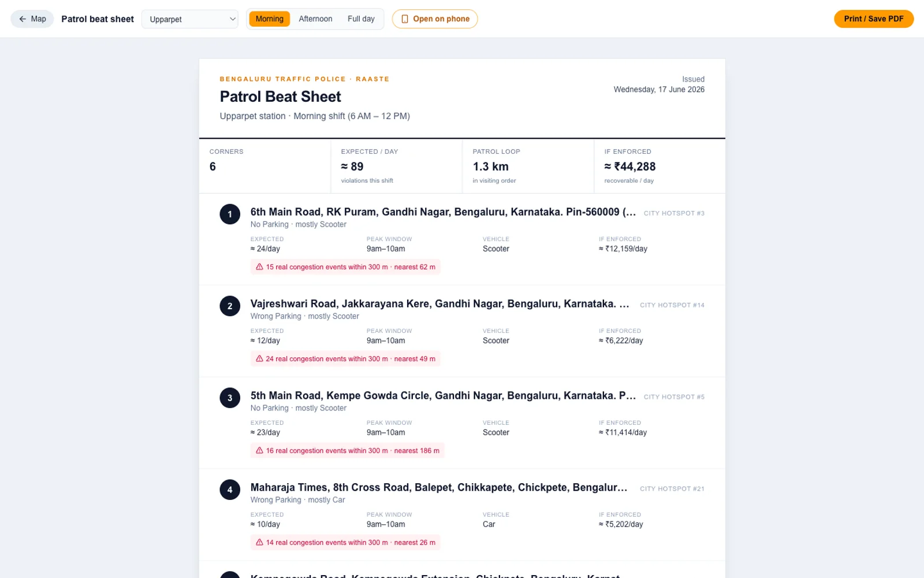Click the phone icon in Open on phone
Viewport: 924px width, 578px height.
click(x=405, y=19)
